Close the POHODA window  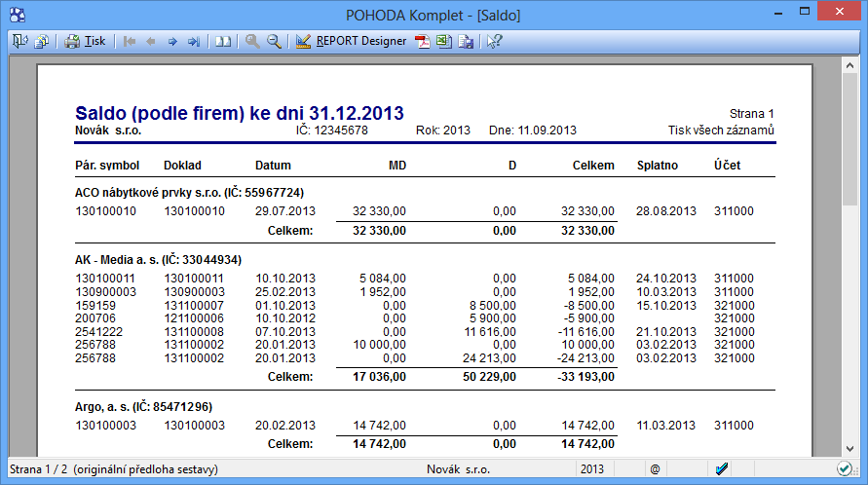click(x=840, y=12)
